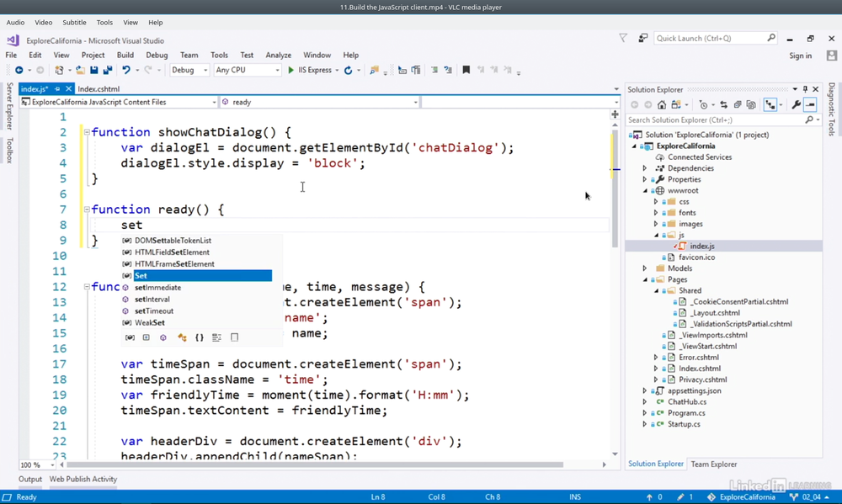The width and height of the screenshot is (842, 504).
Task: Click the Find in Files toolbar icon
Action: pos(375,71)
